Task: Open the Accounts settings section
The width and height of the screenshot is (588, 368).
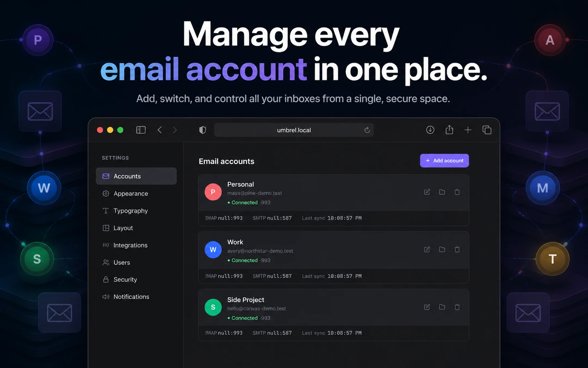Action: click(136, 176)
